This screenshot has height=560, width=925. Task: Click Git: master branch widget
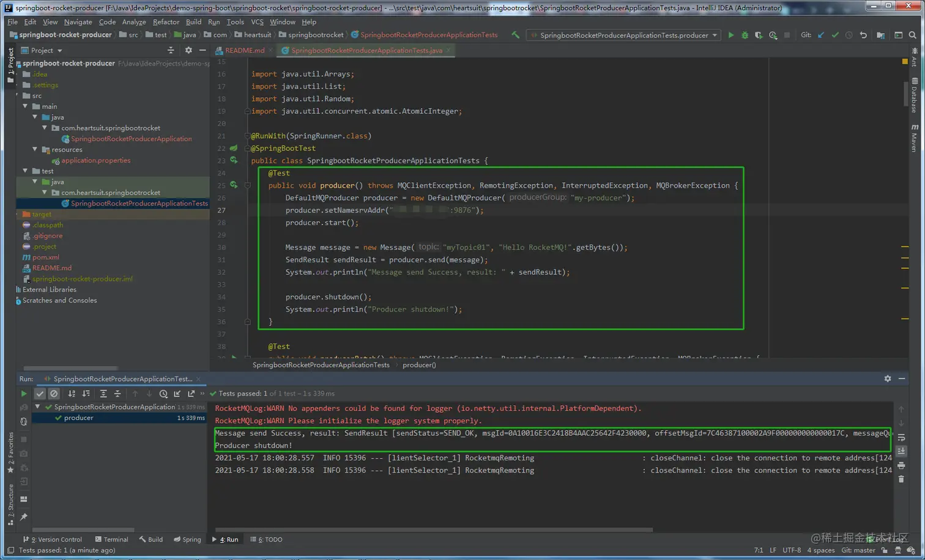click(x=858, y=550)
